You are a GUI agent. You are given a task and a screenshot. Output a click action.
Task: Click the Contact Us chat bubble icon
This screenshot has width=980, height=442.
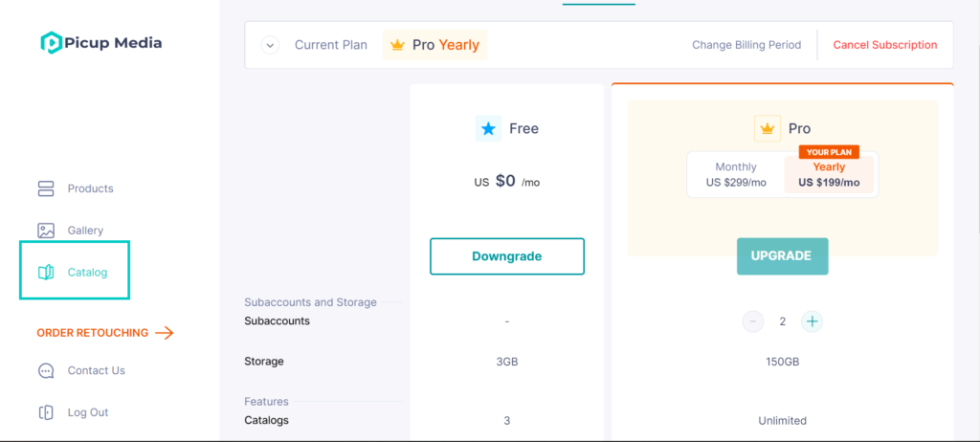pos(46,371)
